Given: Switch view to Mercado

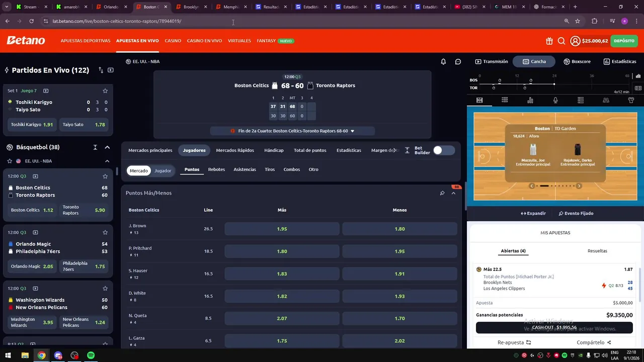Looking at the screenshot, I should [139, 170].
